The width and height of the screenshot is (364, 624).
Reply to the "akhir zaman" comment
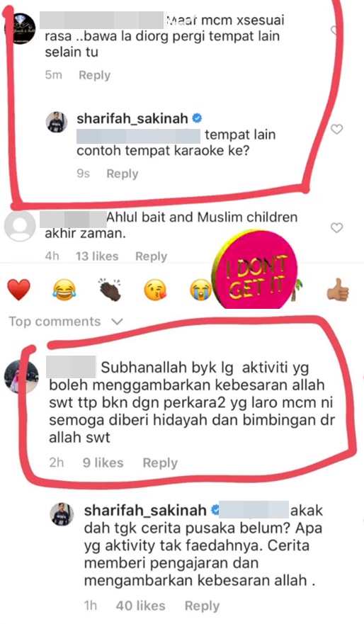coord(151,256)
